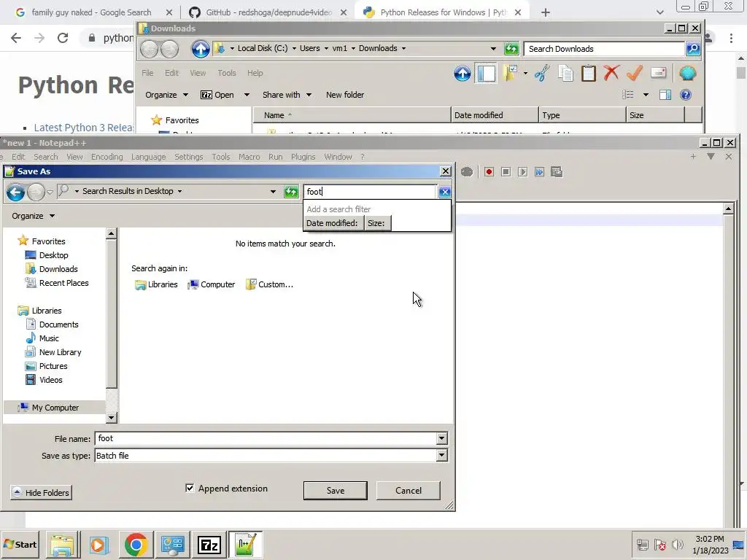Open the Encoding menu in Notepad++
The height and width of the screenshot is (560, 747).
[107, 157]
